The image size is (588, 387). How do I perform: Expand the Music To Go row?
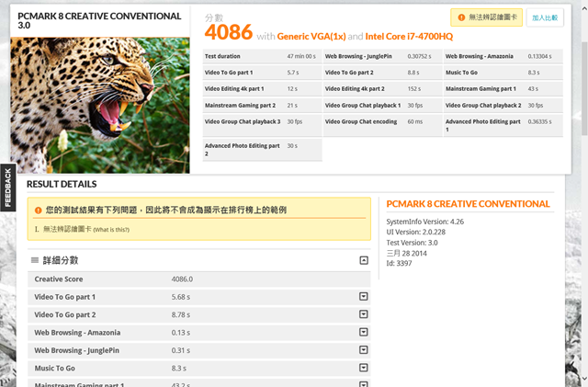coord(364,368)
